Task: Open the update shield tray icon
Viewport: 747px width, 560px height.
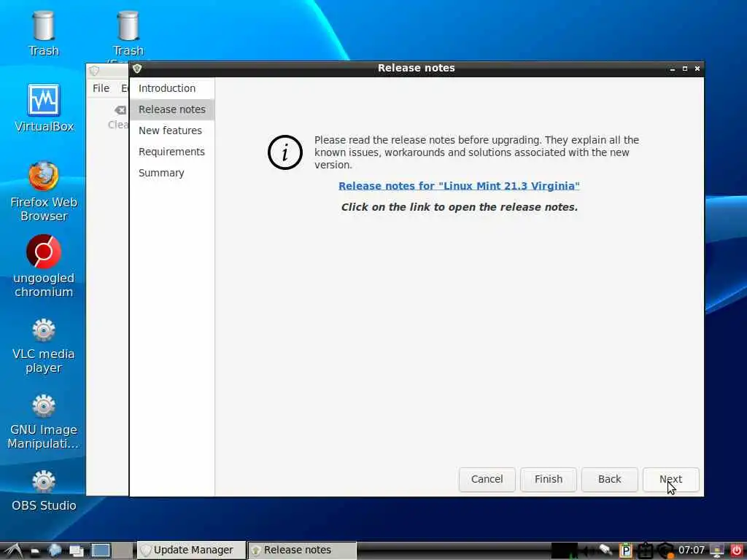Action: pyautogui.click(x=666, y=551)
